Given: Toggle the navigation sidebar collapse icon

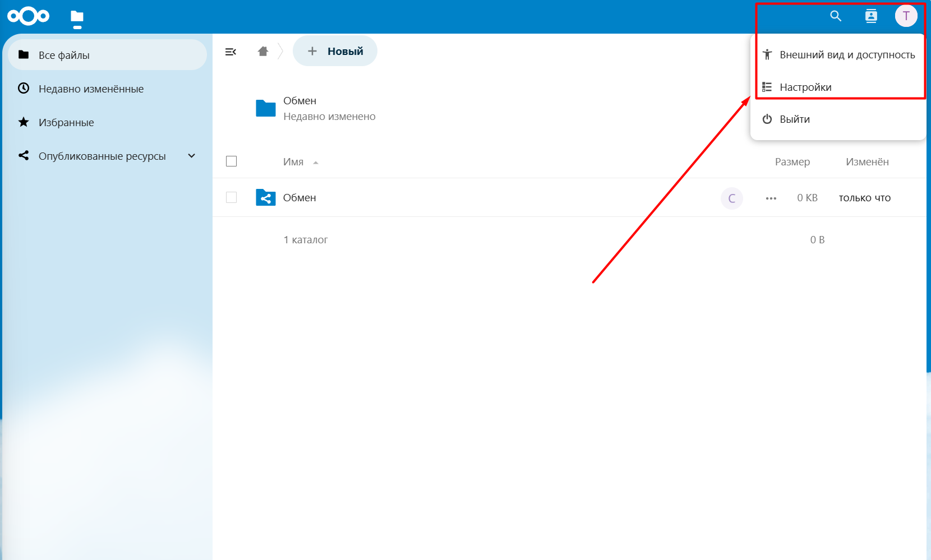Looking at the screenshot, I should pyautogui.click(x=231, y=52).
